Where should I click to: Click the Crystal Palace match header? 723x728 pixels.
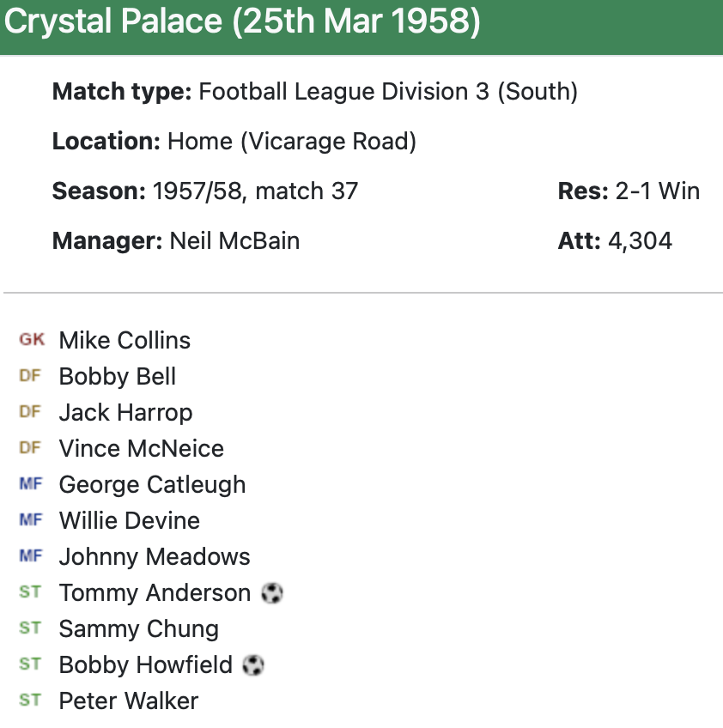pos(242,22)
